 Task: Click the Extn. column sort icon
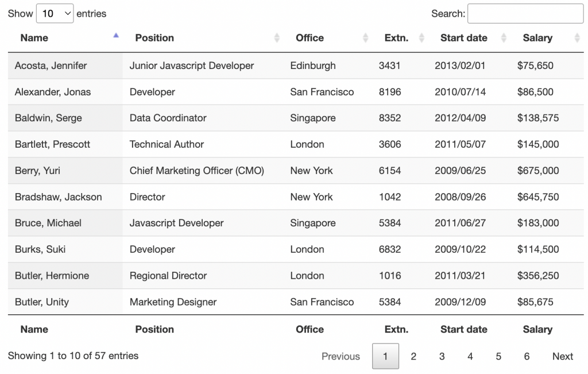(x=422, y=38)
